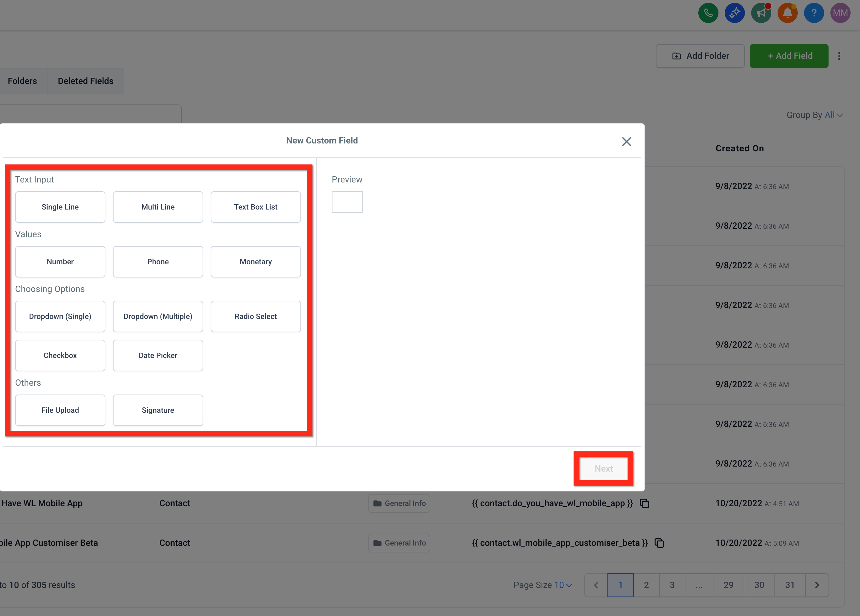Click the {{ contact.do_you_have_wl_mobile_app }} key text
860x616 pixels.
pyautogui.click(x=552, y=503)
